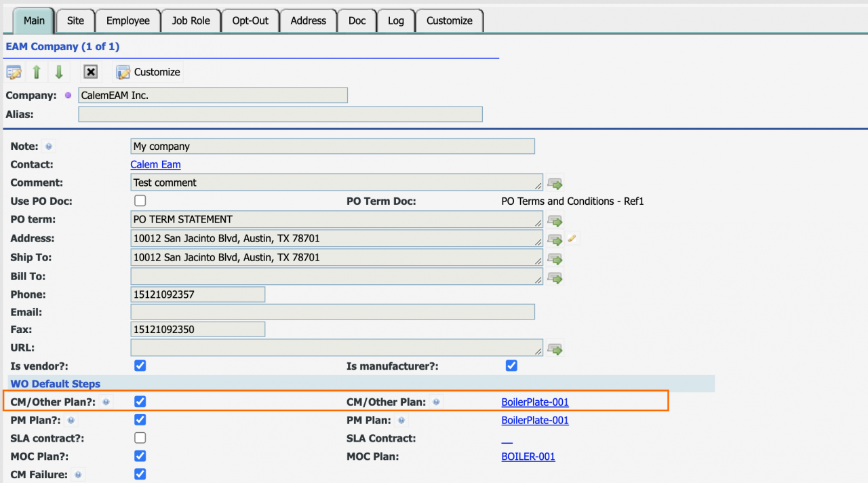Toggle the SLA contract? checkbox
This screenshot has width=868, height=483.
[x=140, y=438]
